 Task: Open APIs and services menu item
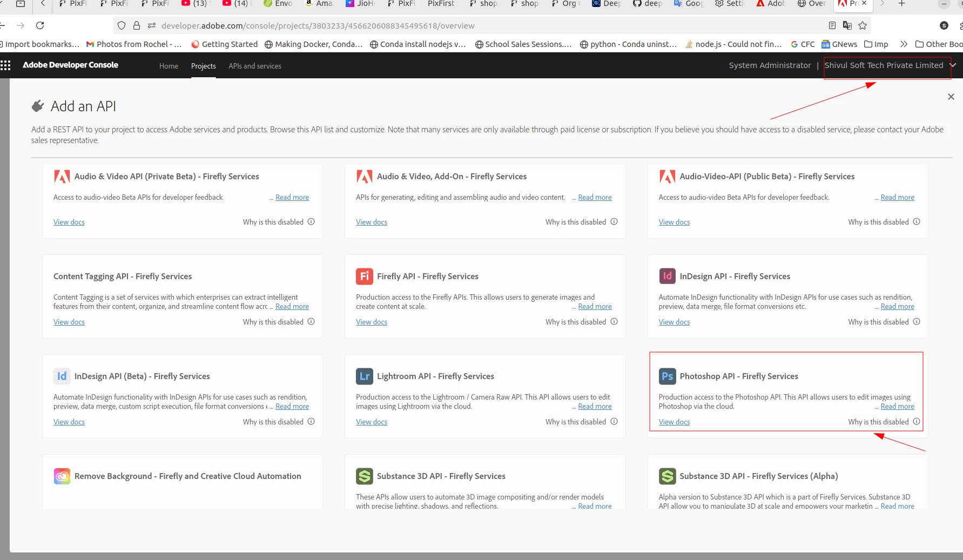[x=255, y=66]
